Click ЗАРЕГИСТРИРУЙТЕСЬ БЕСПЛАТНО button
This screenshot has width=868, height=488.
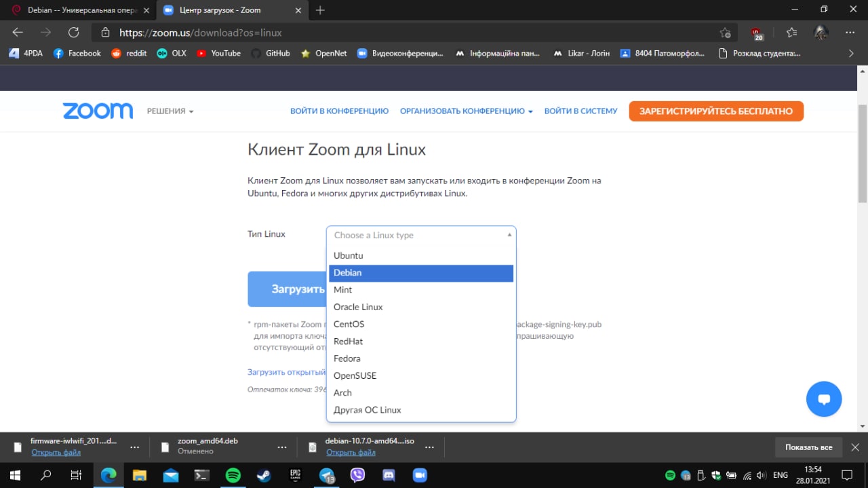pos(716,111)
